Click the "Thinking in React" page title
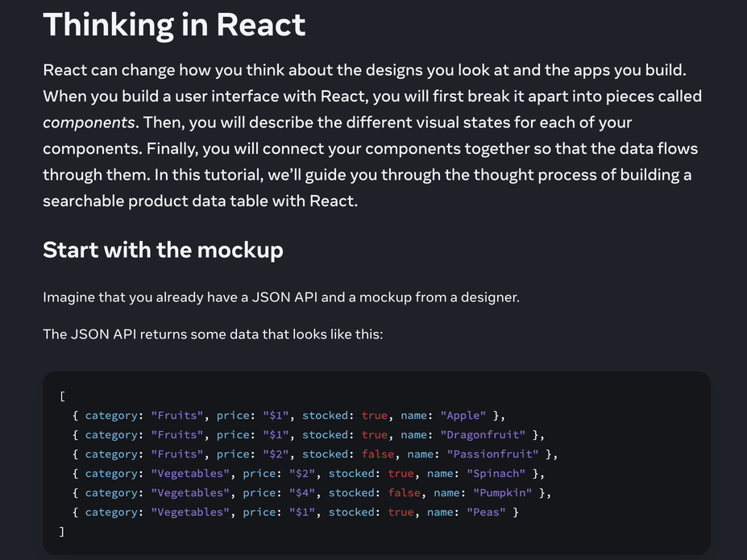Screen dimensions: 747x560 point(174,25)
